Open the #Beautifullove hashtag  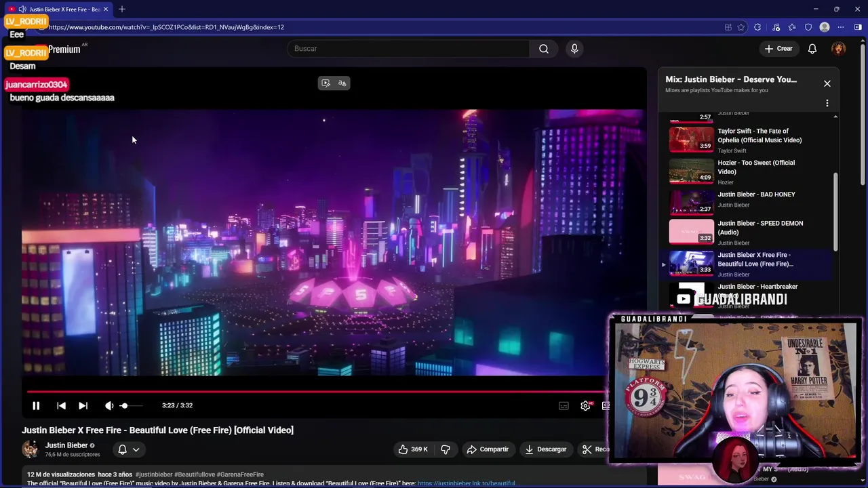pos(194,474)
